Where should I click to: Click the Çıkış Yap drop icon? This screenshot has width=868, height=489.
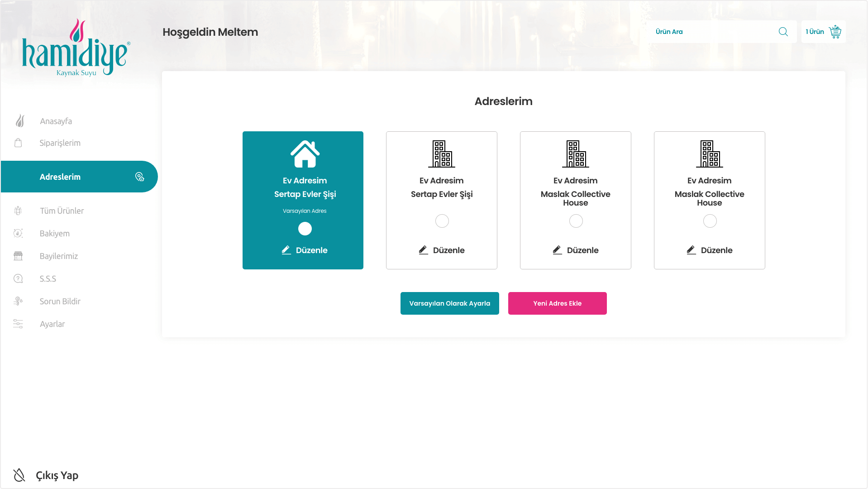pos(19,475)
